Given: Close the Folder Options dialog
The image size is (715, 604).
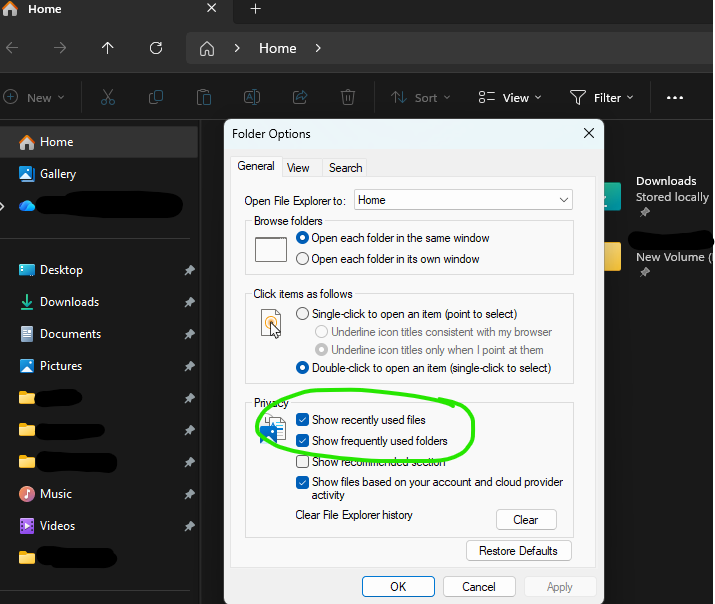Looking at the screenshot, I should coord(589,133).
